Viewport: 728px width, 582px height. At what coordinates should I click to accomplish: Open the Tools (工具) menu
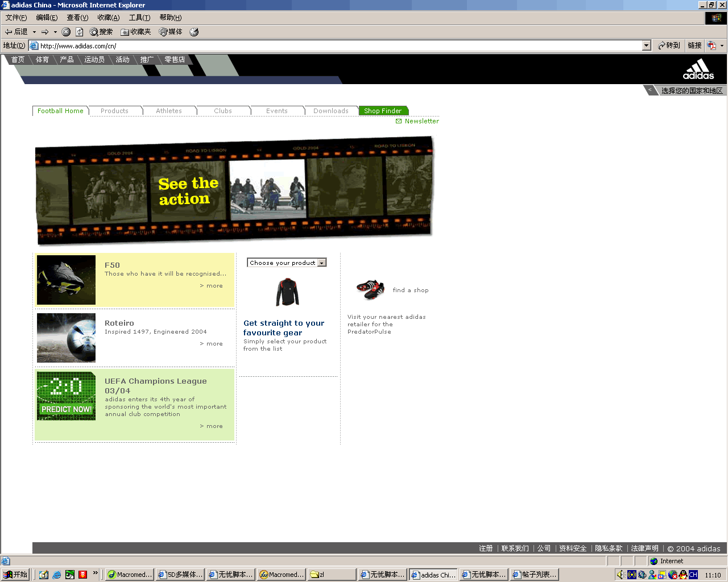139,18
